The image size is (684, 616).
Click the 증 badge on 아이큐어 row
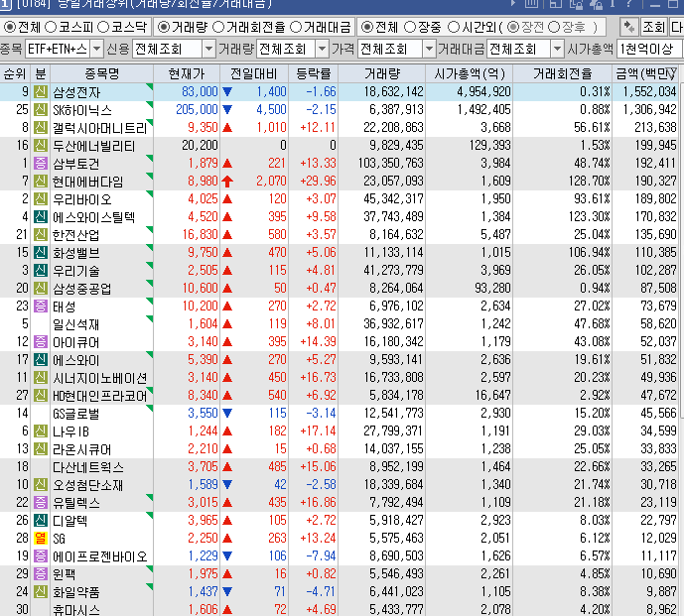(41, 342)
